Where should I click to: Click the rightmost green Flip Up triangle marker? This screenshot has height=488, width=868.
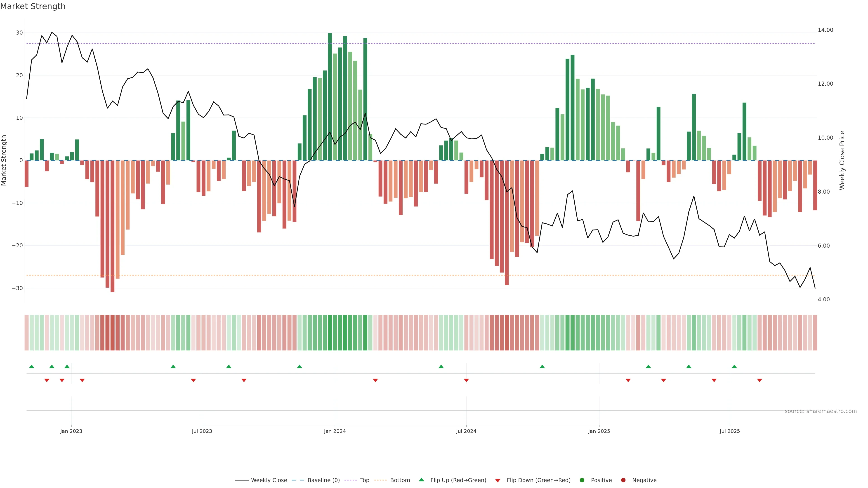pos(734,366)
